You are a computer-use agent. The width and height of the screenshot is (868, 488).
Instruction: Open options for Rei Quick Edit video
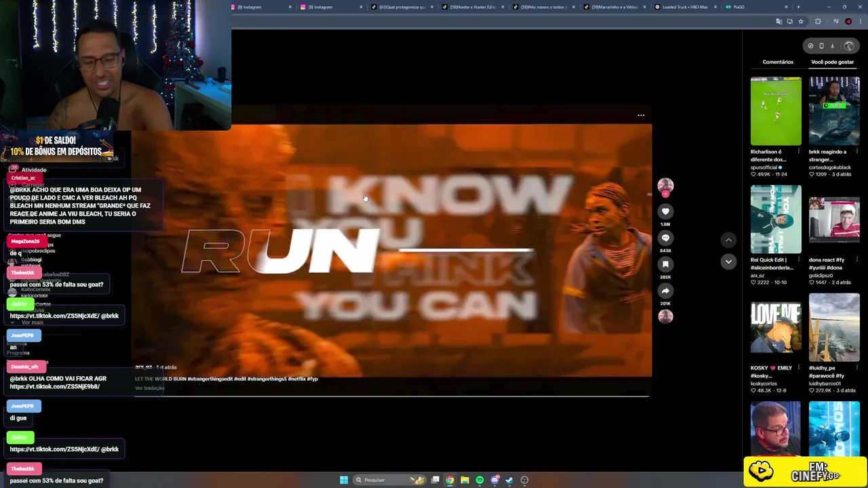pos(798,260)
